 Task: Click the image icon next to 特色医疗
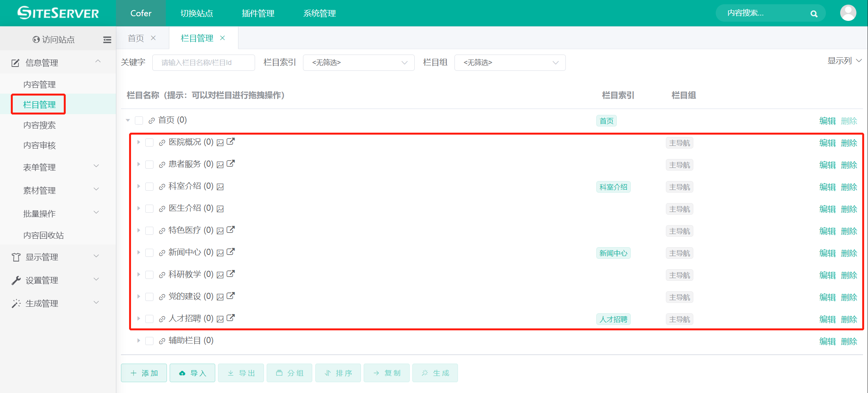click(220, 231)
